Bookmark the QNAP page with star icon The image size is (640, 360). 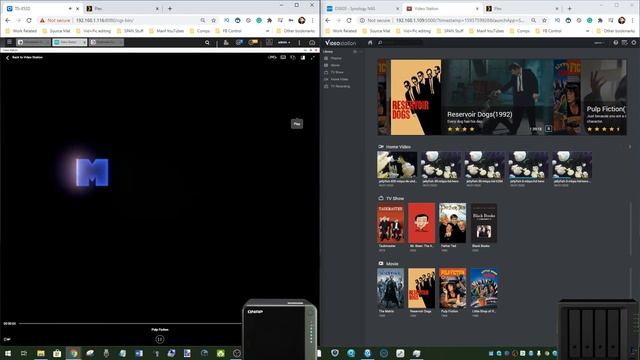tap(213, 20)
